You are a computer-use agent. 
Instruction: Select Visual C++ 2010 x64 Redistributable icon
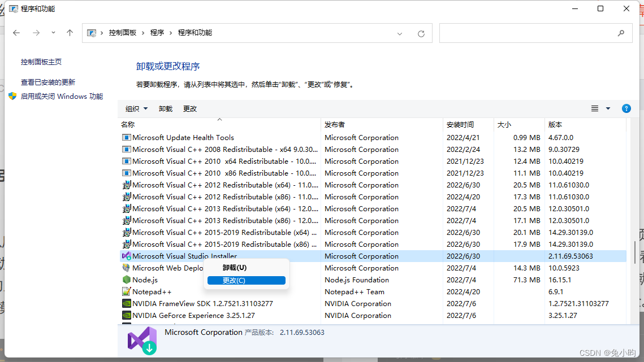(127, 162)
